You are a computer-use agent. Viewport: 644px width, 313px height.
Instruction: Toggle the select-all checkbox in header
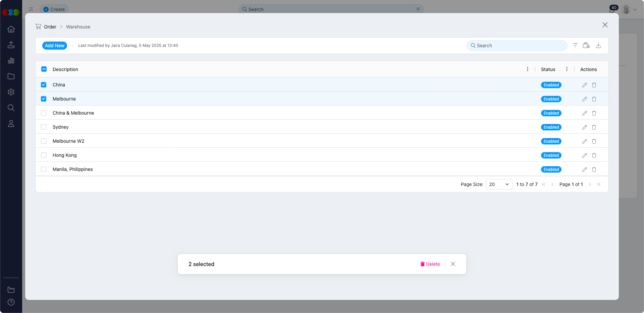(44, 69)
